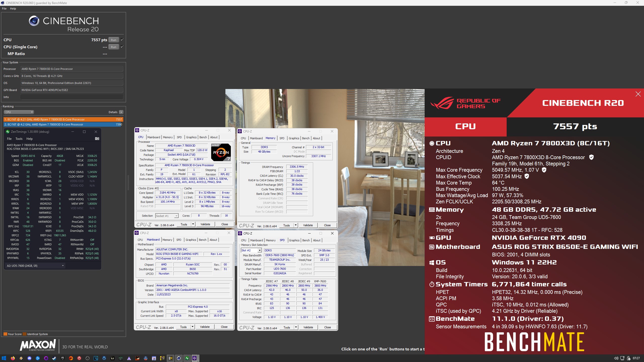This screenshot has height=362, width=644.
Task: Toggle the CPU (Single Core) test checkbox
Action: tap(122, 47)
